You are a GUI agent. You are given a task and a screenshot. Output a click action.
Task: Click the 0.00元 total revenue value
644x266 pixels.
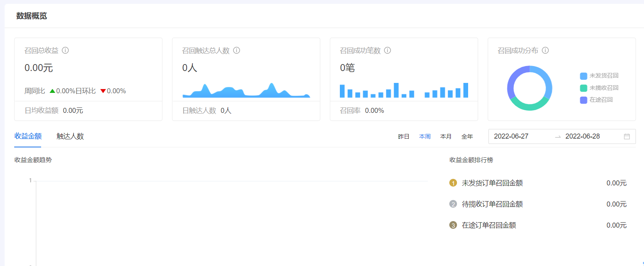tap(39, 68)
